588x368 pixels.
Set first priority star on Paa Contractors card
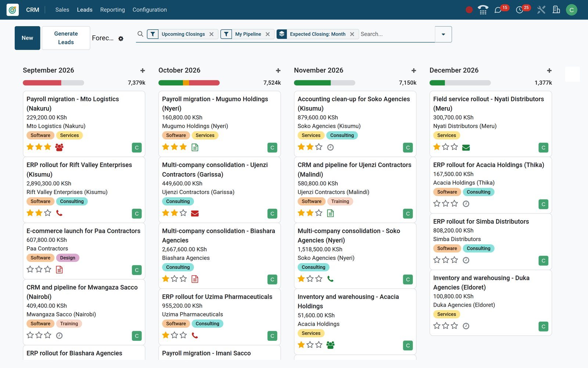30,269
